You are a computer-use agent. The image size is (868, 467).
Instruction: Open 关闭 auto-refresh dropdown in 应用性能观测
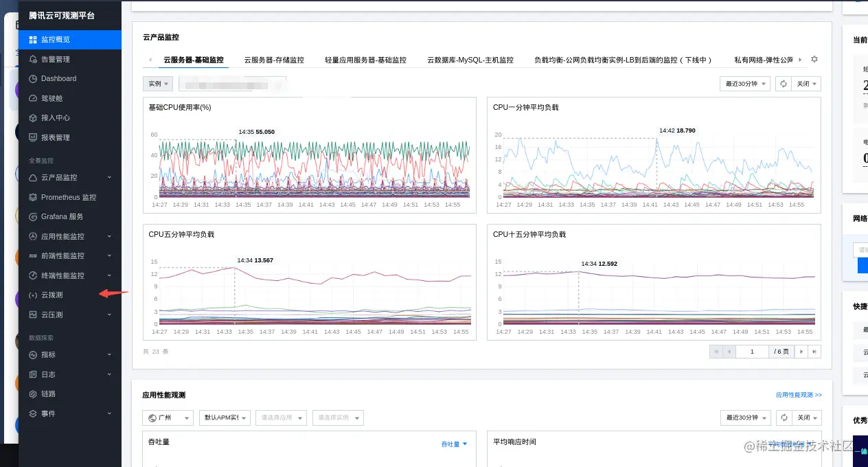tap(806, 418)
